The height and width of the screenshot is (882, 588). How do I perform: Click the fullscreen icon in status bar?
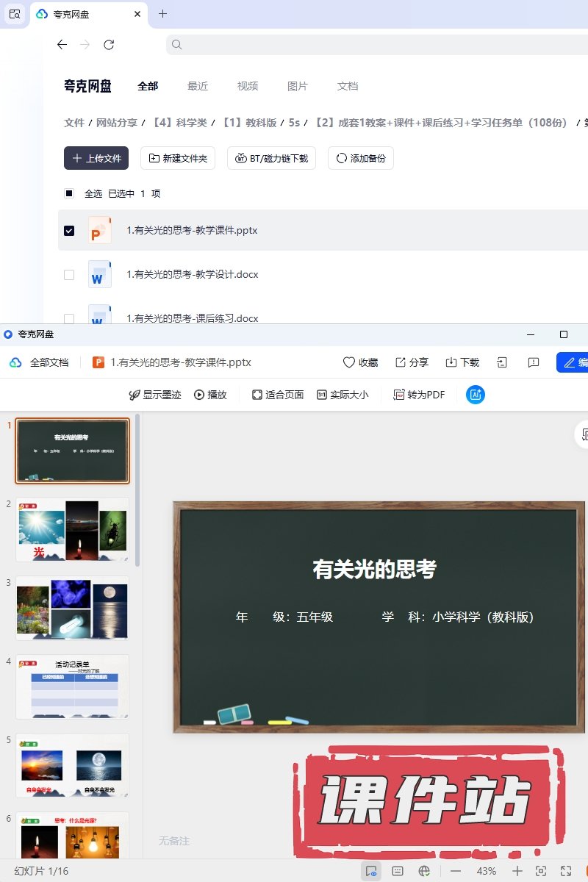point(565,871)
